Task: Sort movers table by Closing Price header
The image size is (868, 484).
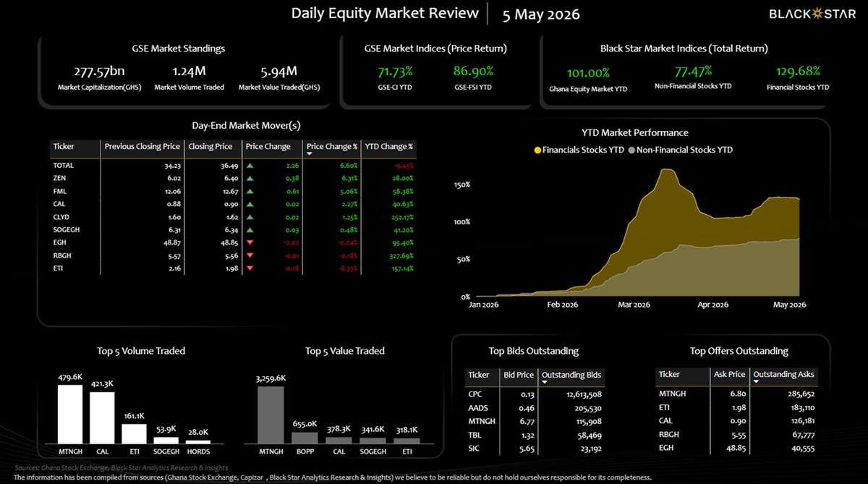Action: click(210, 146)
